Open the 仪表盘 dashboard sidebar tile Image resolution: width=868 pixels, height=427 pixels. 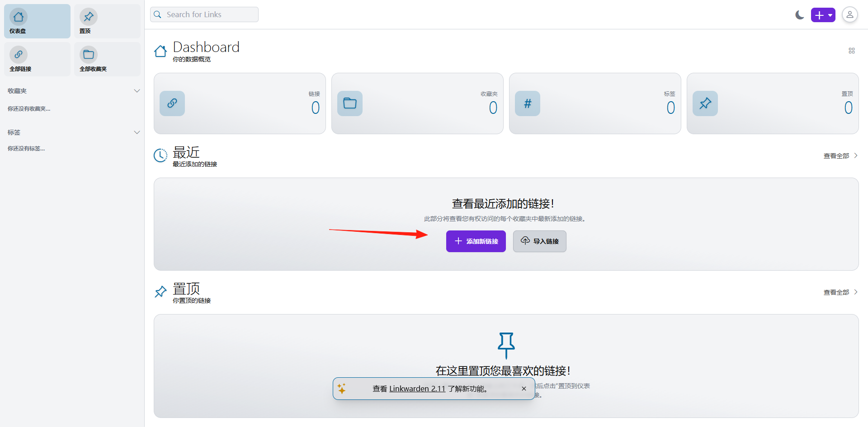(37, 21)
